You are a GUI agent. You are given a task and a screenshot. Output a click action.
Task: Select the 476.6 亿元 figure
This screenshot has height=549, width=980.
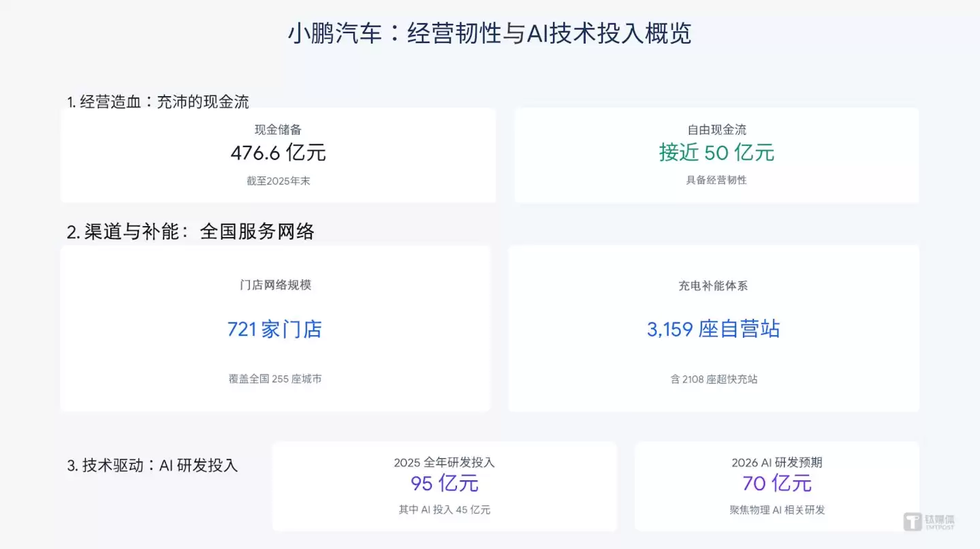tap(279, 153)
